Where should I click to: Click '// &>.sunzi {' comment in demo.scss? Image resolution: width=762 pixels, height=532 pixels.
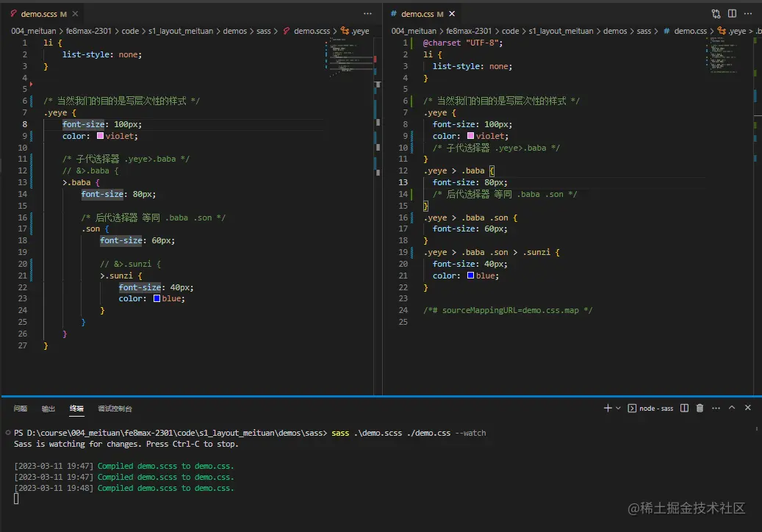click(130, 264)
